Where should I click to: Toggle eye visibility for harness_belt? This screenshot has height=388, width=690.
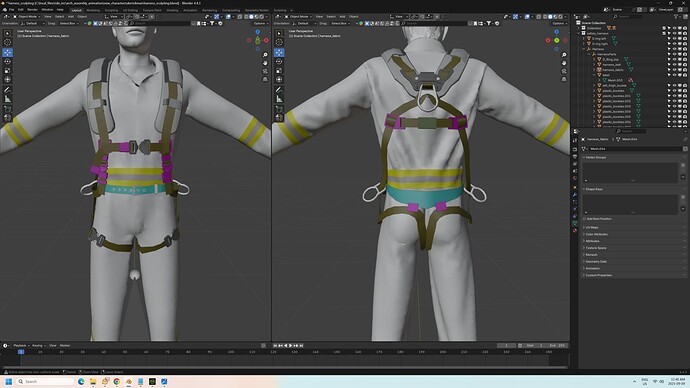[x=675, y=65]
